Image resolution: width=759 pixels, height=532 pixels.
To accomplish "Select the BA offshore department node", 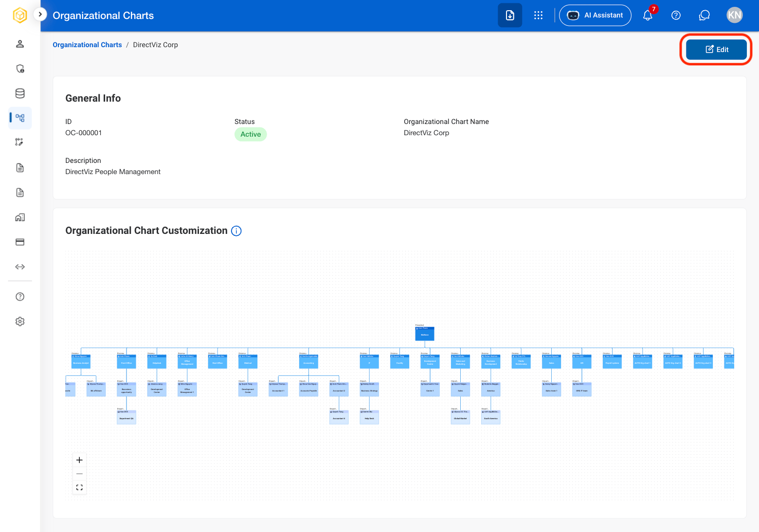I will (x=96, y=389).
